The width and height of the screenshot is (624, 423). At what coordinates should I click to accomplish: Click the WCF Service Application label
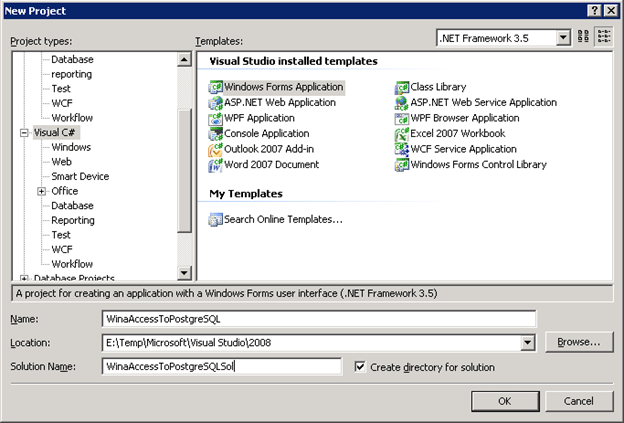coord(463,149)
